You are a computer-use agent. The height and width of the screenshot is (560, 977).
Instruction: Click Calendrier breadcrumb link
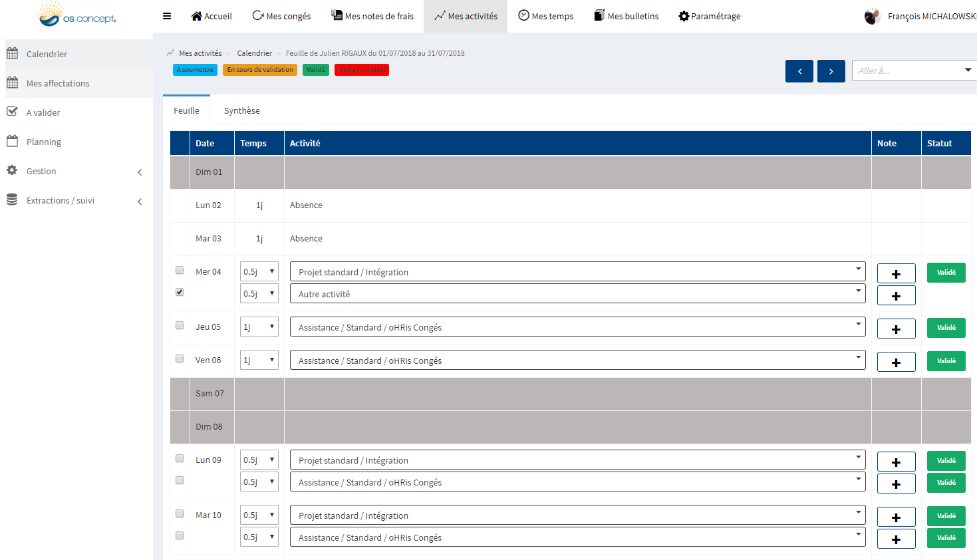tap(254, 53)
